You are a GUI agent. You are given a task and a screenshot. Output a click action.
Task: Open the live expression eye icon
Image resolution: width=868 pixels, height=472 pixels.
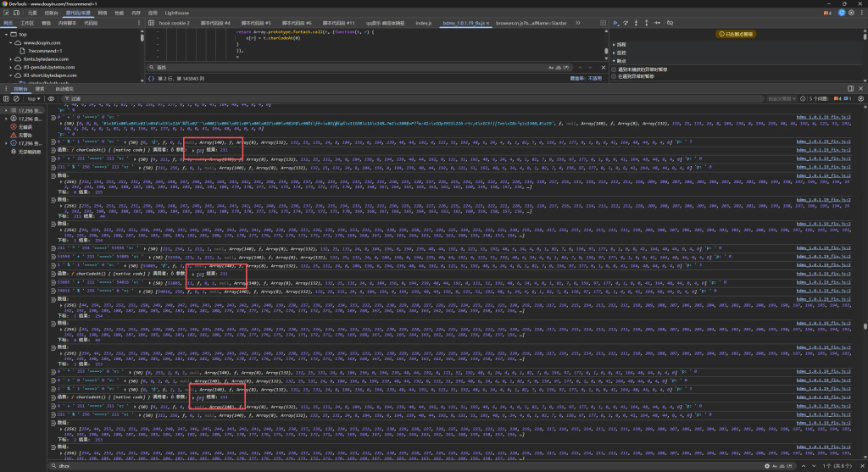tap(52, 97)
